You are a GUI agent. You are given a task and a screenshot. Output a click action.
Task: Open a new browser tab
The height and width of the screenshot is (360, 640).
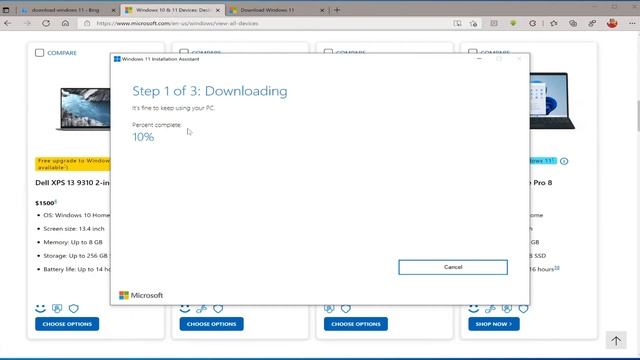337,10
